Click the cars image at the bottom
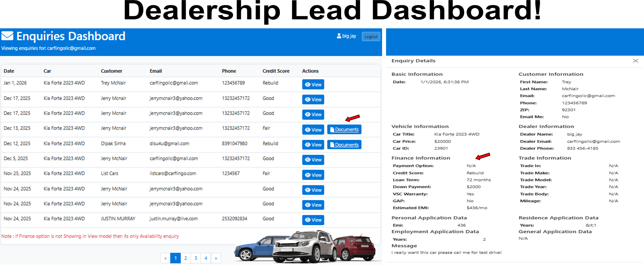 [306, 247]
